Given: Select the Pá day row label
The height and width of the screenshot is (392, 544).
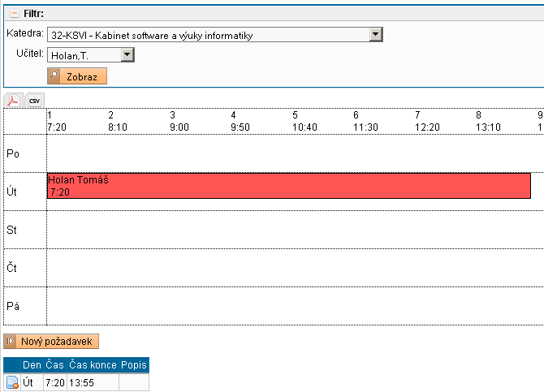Looking at the screenshot, I should [13, 307].
